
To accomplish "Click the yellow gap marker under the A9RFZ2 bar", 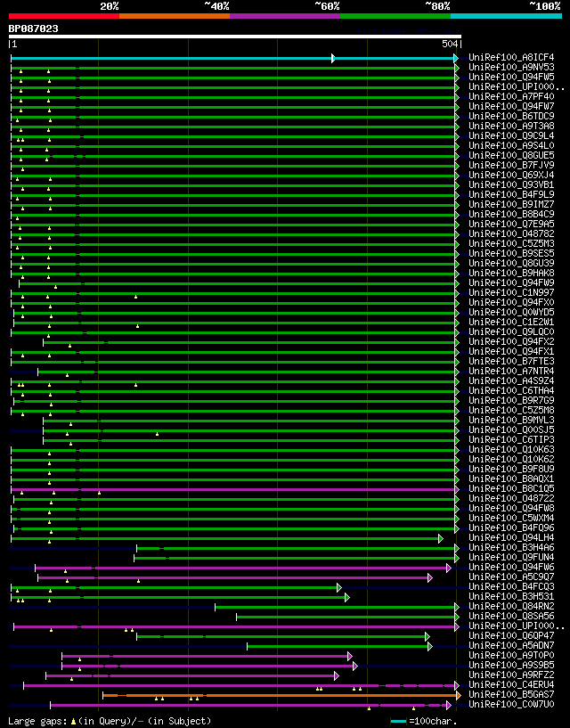I will (71, 679).
